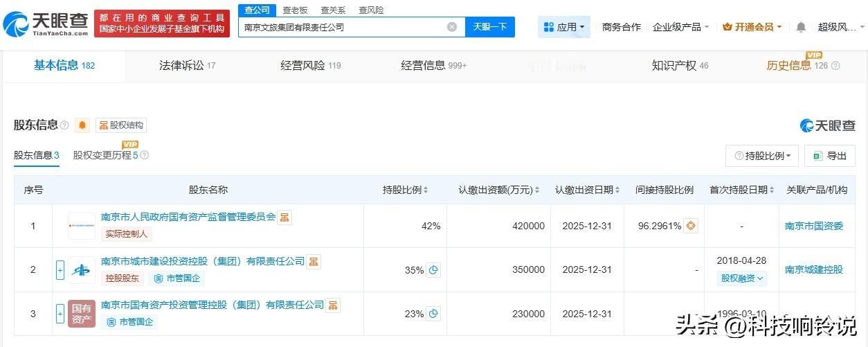Open the 基本信息 182 tab

pos(64,65)
